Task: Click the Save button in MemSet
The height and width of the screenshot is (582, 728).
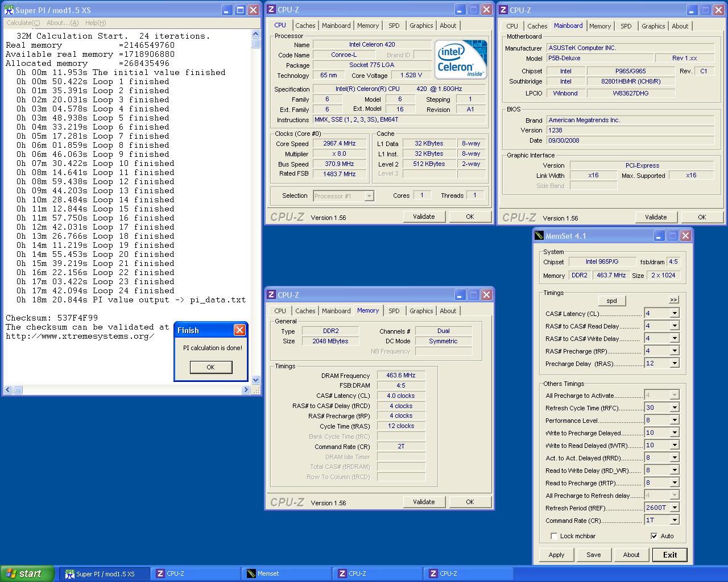Action: [x=594, y=555]
